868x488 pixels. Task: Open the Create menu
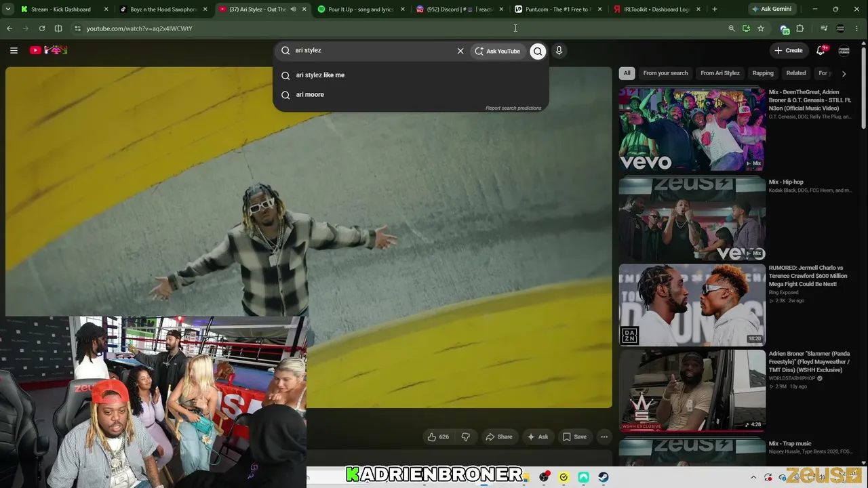(789, 50)
